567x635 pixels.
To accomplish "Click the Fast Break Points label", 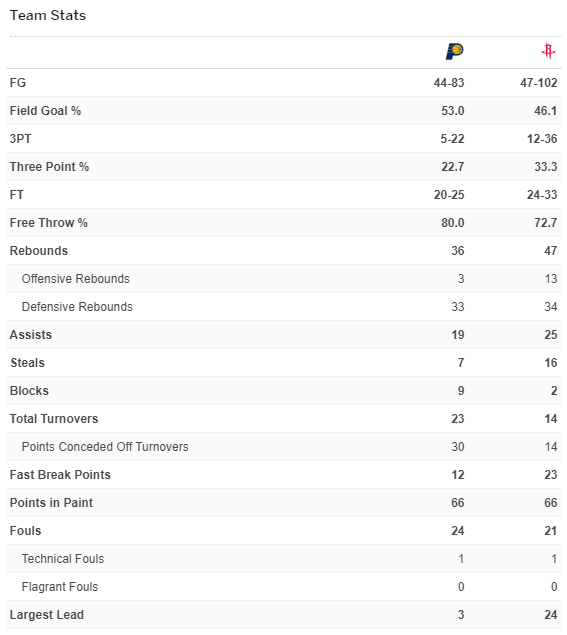I will tap(60, 474).
